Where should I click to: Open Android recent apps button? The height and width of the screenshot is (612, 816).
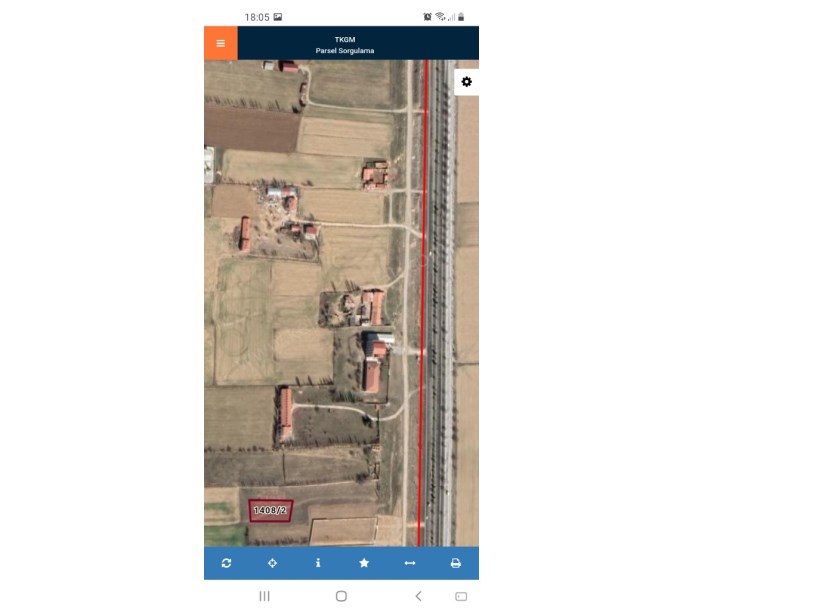(264, 596)
